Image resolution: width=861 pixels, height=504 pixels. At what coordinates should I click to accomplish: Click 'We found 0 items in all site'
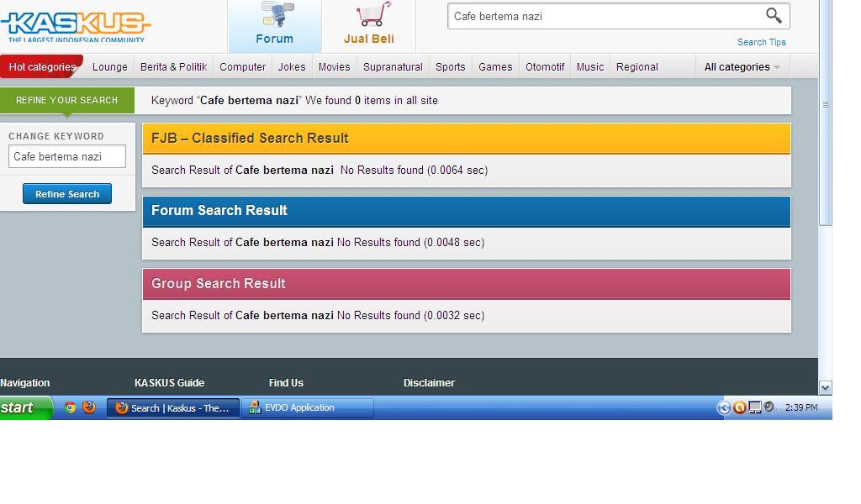coord(372,100)
